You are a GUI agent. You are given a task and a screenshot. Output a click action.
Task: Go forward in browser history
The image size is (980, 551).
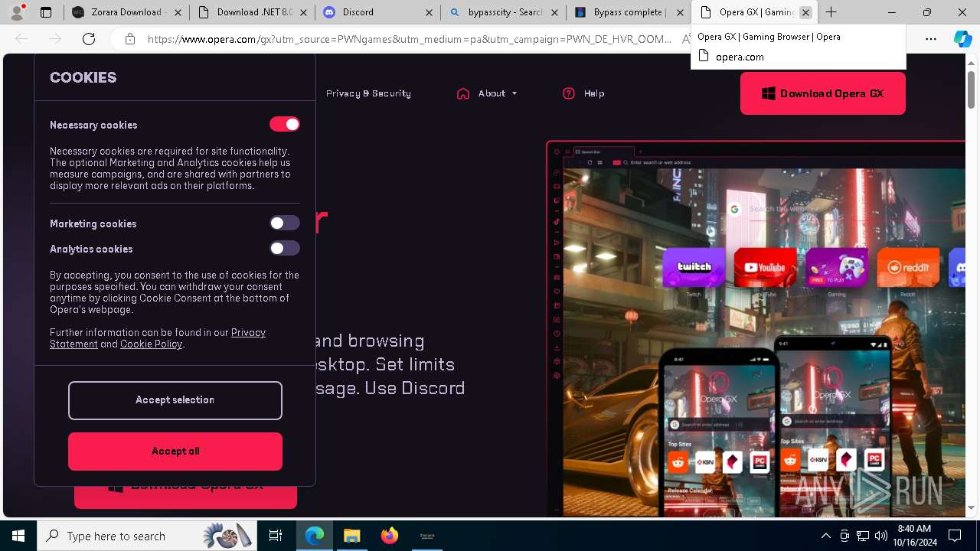pyautogui.click(x=55, y=39)
